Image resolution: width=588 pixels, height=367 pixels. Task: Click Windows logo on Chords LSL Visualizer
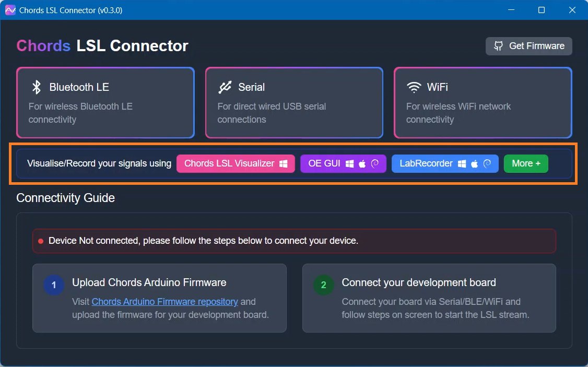[x=283, y=164]
